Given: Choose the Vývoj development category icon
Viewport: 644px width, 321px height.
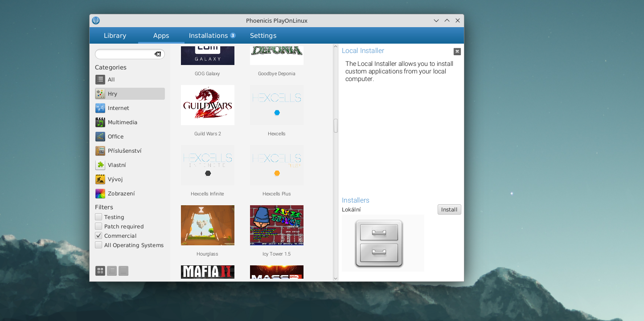Looking at the screenshot, I should click(x=100, y=179).
